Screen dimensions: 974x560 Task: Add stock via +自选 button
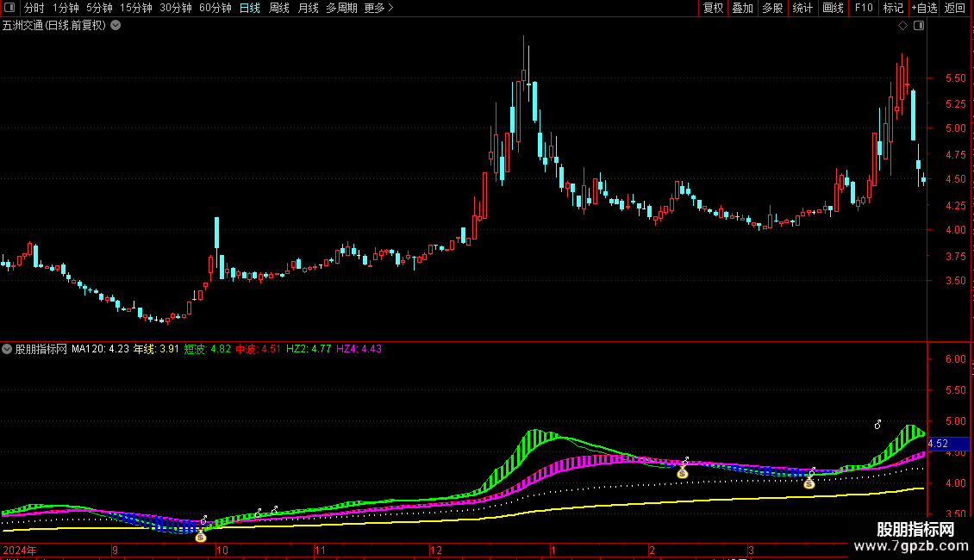(x=924, y=8)
